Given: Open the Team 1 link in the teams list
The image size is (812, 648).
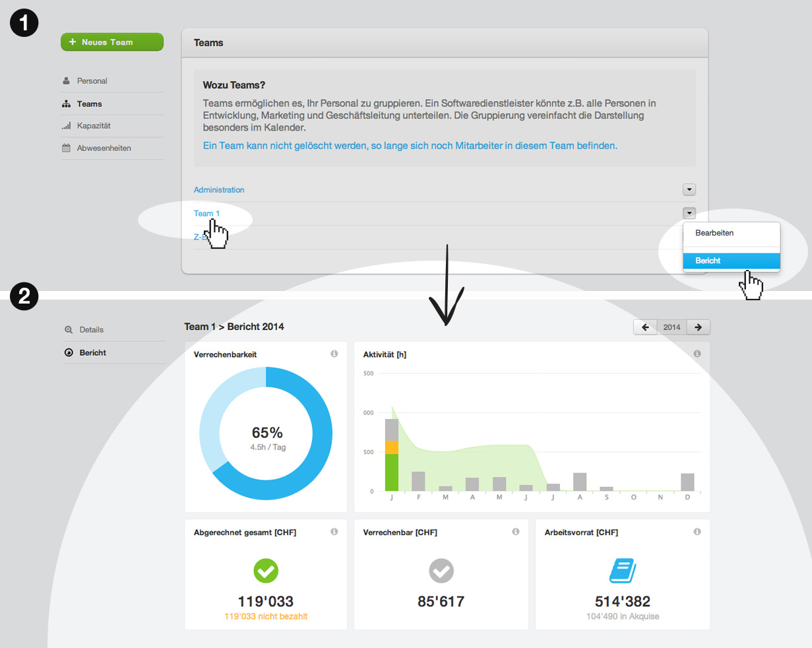Looking at the screenshot, I should click(x=206, y=214).
